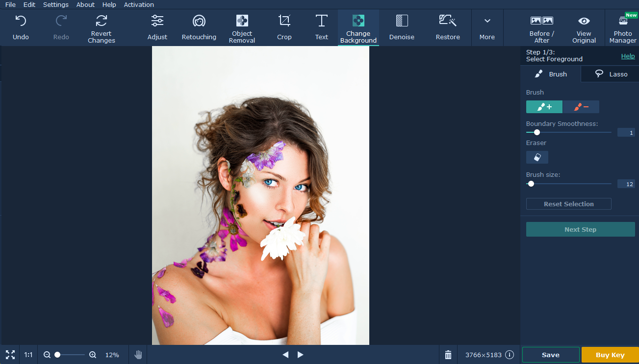Click the zoom out magnifier icon
This screenshot has width=639, height=364.
(x=47, y=355)
